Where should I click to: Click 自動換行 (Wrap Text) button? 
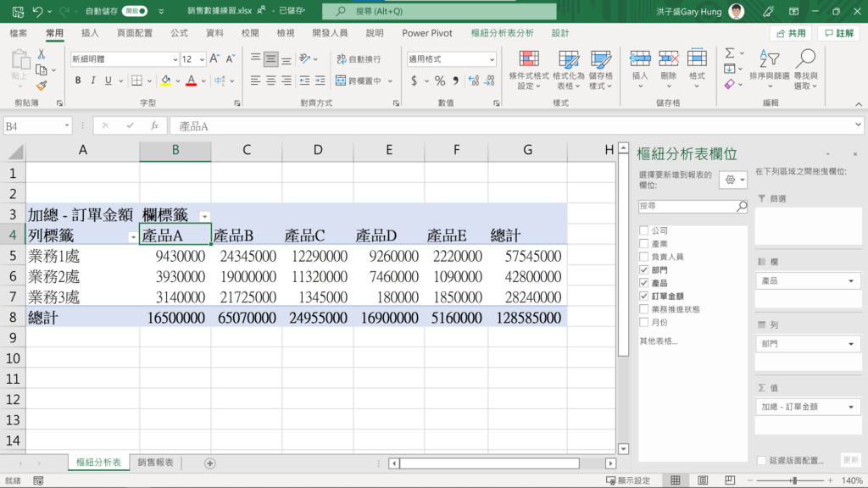[x=359, y=59]
